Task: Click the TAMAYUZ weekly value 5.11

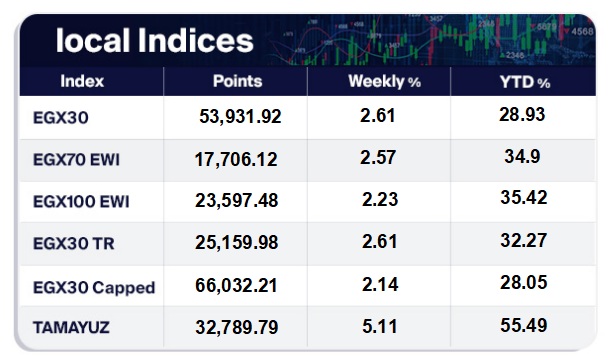Action: [x=380, y=326]
